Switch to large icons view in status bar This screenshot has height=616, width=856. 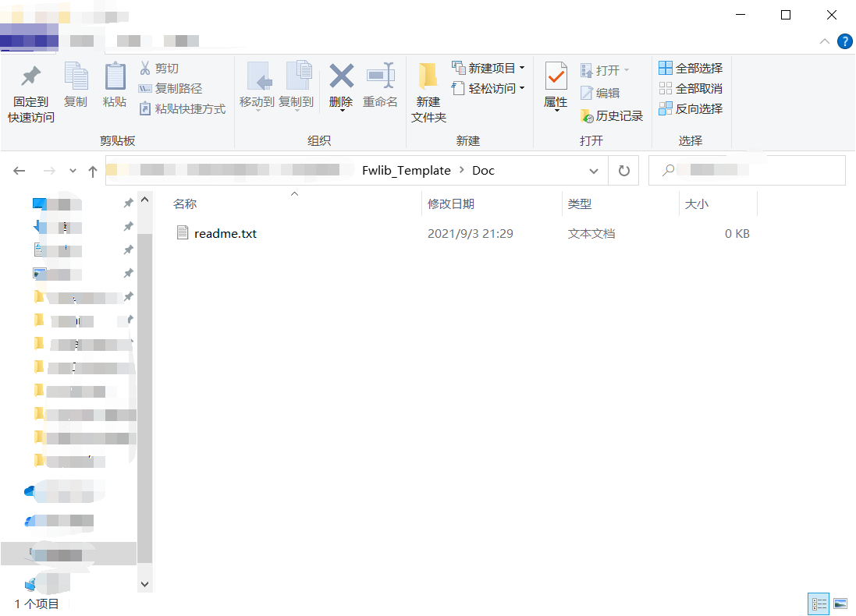click(x=840, y=604)
